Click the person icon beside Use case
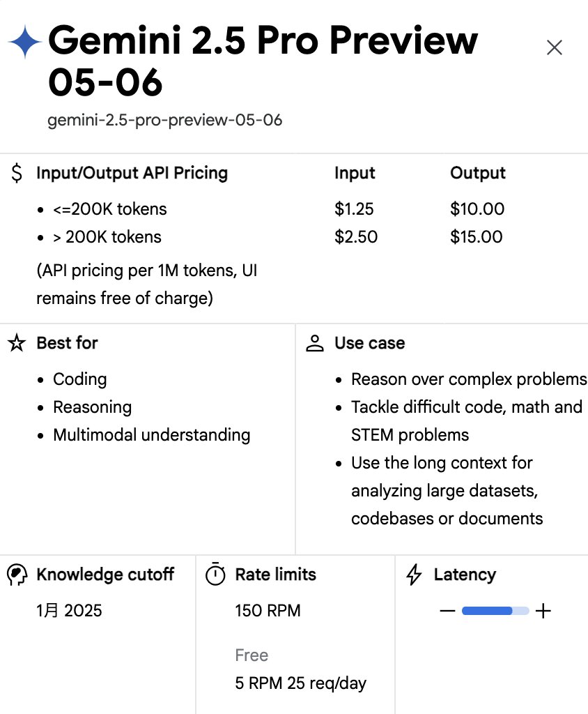This screenshot has height=714, width=588. (x=314, y=343)
